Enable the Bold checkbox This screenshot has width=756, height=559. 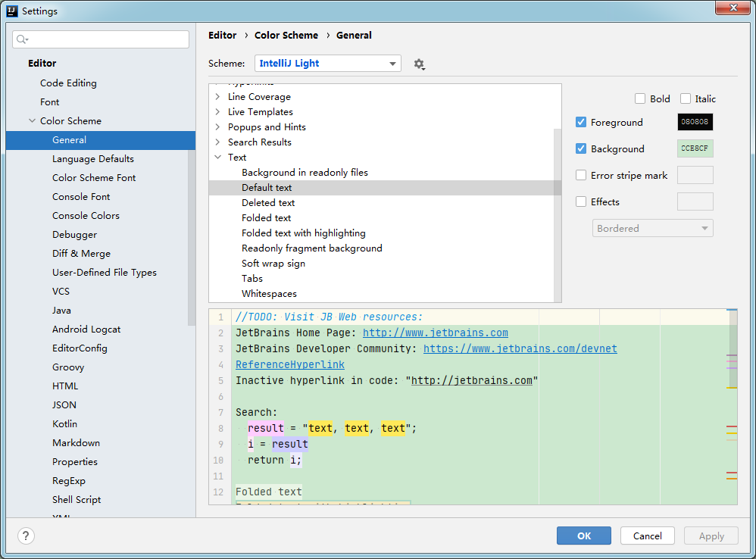click(640, 98)
